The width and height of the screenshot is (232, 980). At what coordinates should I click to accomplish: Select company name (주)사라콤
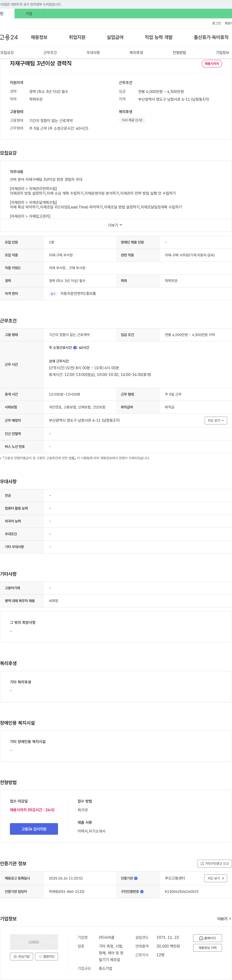pyautogui.click(x=107, y=937)
